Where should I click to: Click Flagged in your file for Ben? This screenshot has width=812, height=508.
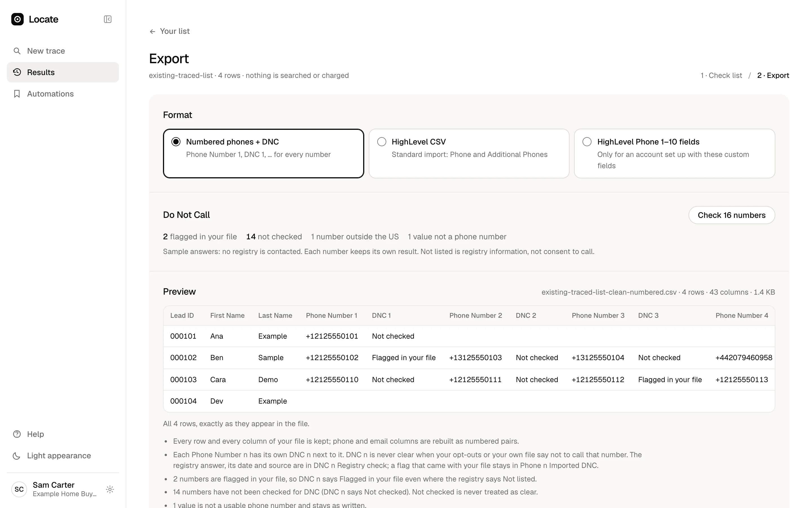(404, 358)
